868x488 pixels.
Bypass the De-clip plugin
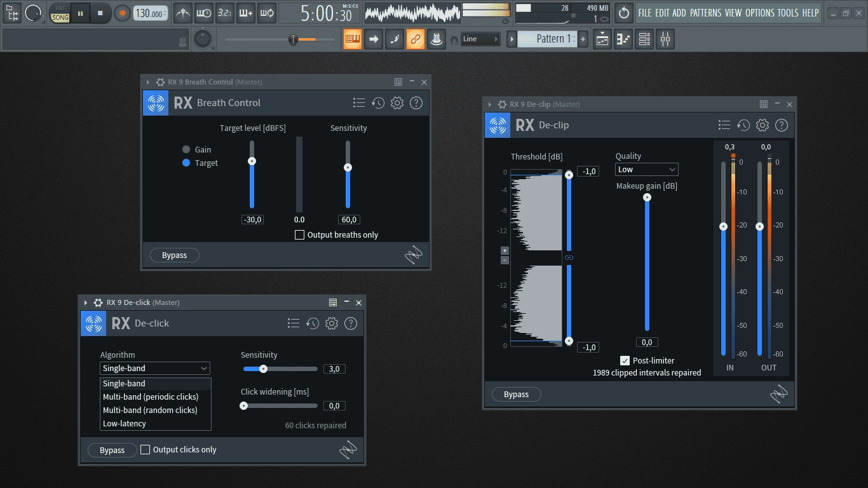(517, 395)
